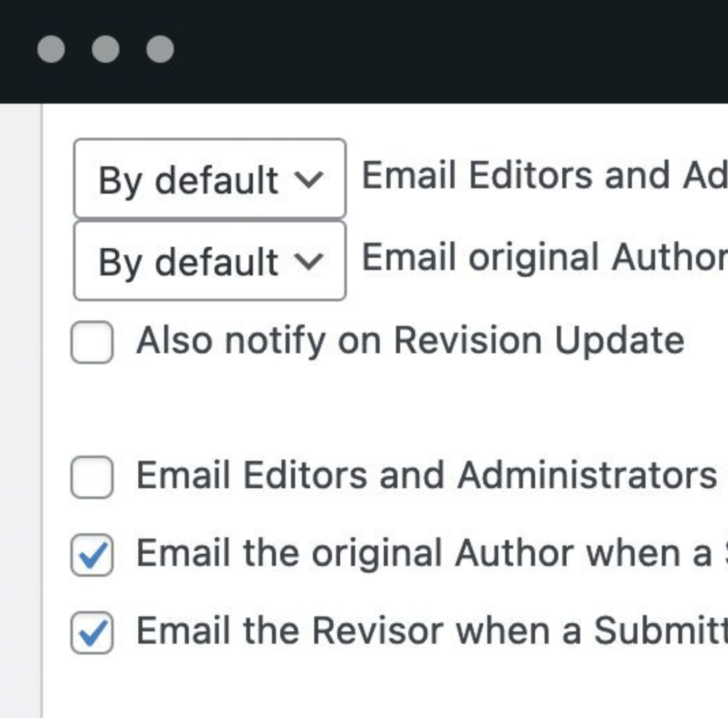Click the middle gray window control dot
This screenshot has height=718, width=728.
[106, 49]
